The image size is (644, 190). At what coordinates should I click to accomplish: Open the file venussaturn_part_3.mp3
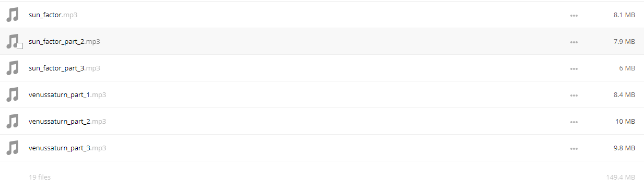tap(67, 148)
